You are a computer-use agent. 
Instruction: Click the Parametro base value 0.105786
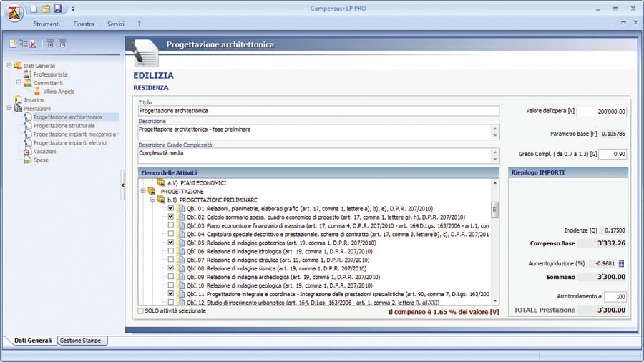click(613, 134)
